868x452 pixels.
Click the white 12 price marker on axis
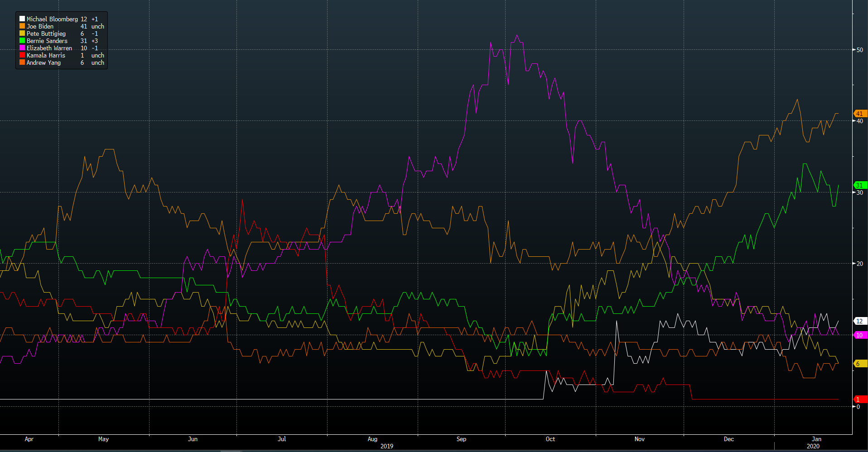(860, 321)
